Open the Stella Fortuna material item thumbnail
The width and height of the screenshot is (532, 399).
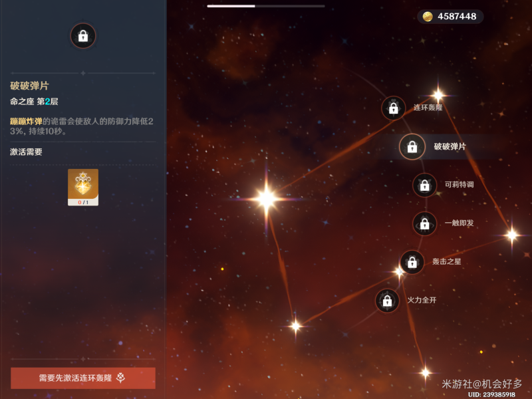click(83, 188)
